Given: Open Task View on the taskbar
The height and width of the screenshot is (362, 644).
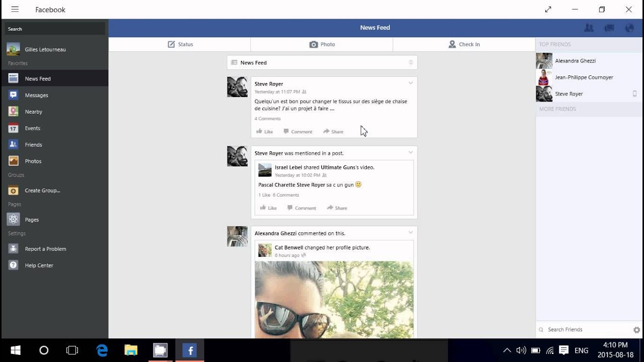Looking at the screenshot, I should click(72, 350).
